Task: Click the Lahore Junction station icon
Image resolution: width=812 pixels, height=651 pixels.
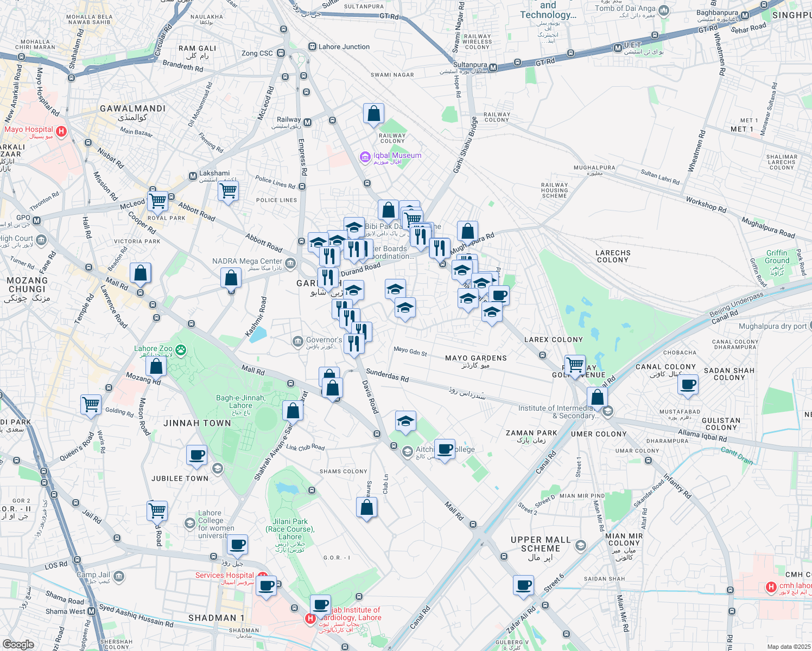Action: click(x=312, y=47)
